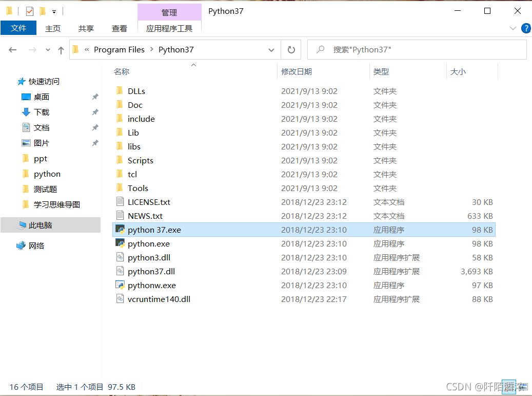Sort by the 大小 column header

pyautogui.click(x=458, y=72)
